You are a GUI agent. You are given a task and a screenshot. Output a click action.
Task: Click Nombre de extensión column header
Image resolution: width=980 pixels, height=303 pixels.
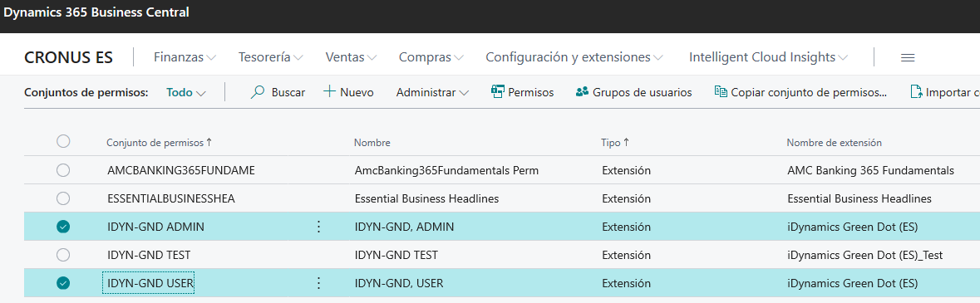coord(835,143)
